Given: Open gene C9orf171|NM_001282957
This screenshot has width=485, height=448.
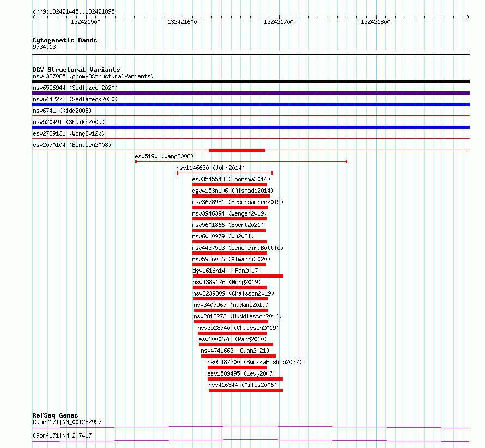Looking at the screenshot, I should pos(67,422).
